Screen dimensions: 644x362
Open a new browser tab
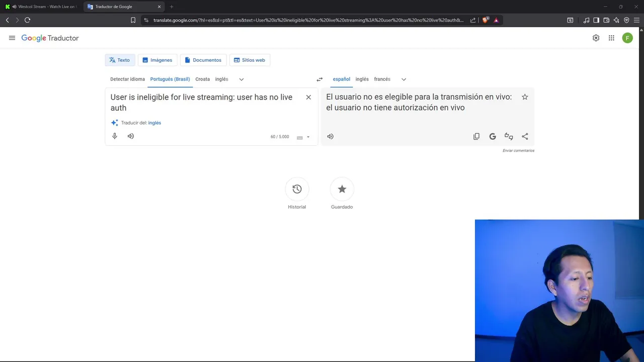[x=172, y=7]
